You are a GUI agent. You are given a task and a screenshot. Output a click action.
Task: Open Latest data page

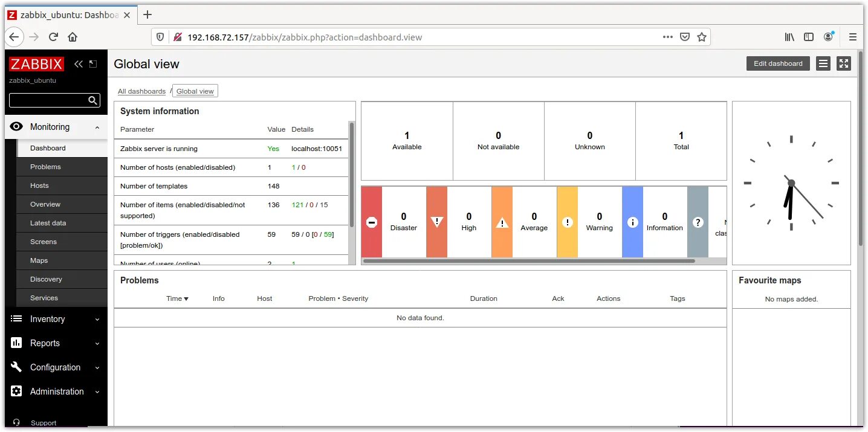click(62, 223)
